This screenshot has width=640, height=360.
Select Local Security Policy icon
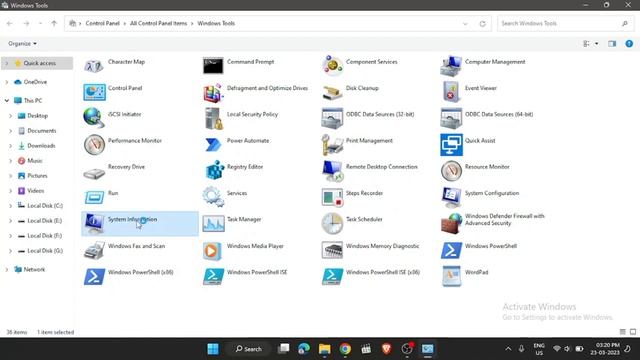tap(214, 118)
